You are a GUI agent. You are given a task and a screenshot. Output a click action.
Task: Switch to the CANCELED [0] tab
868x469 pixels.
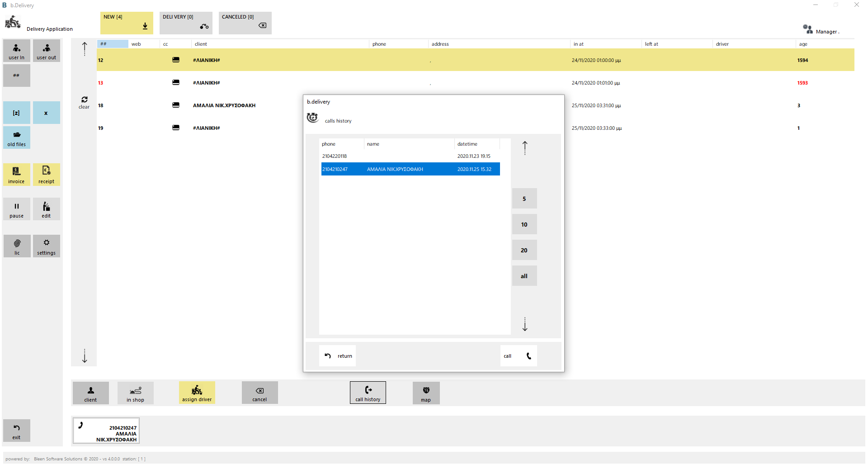pyautogui.click(x=245, y=23)
